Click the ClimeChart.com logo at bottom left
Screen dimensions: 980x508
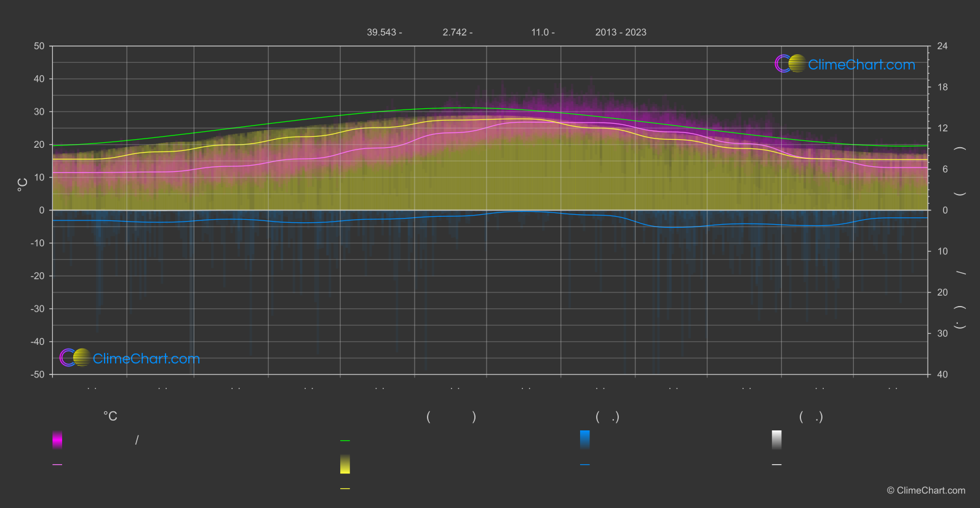pos(130,358)
